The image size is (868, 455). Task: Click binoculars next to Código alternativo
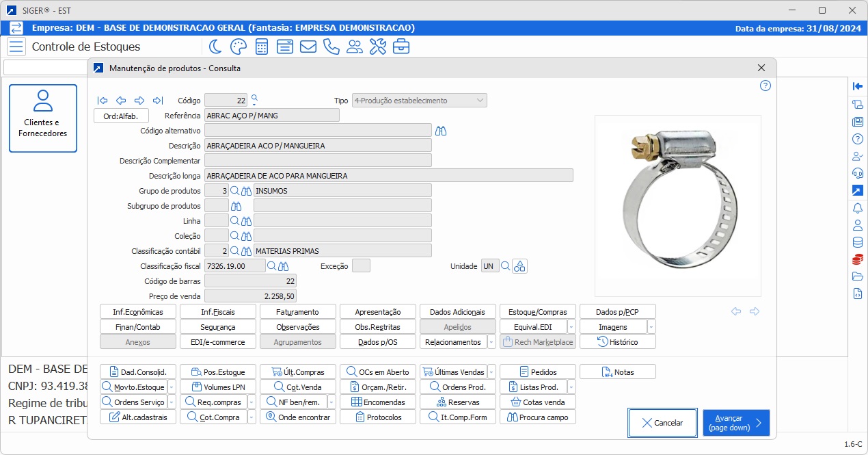click(441, 131)
